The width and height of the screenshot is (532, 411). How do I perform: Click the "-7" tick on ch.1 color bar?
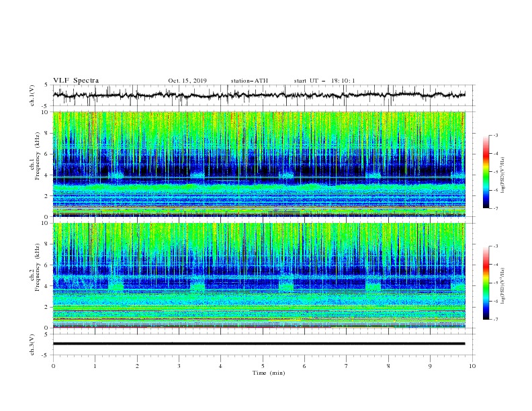tap(496, 208)
